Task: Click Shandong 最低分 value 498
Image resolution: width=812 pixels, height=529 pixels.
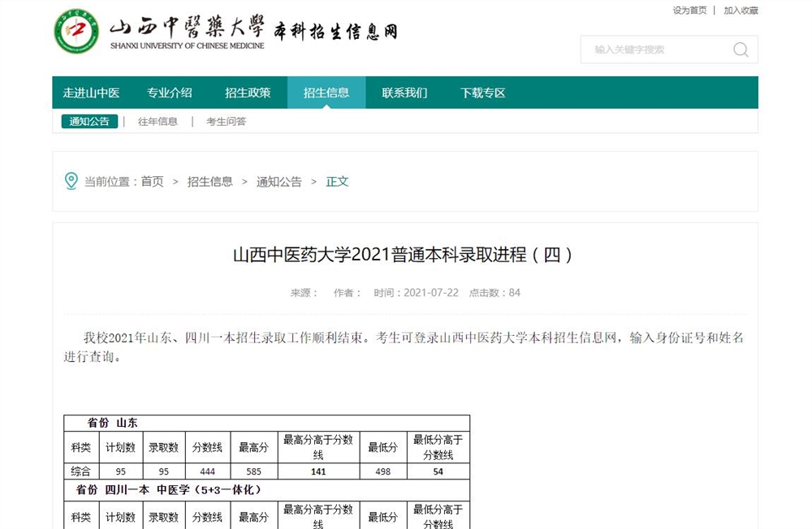Action: click(x=383, y=471)
